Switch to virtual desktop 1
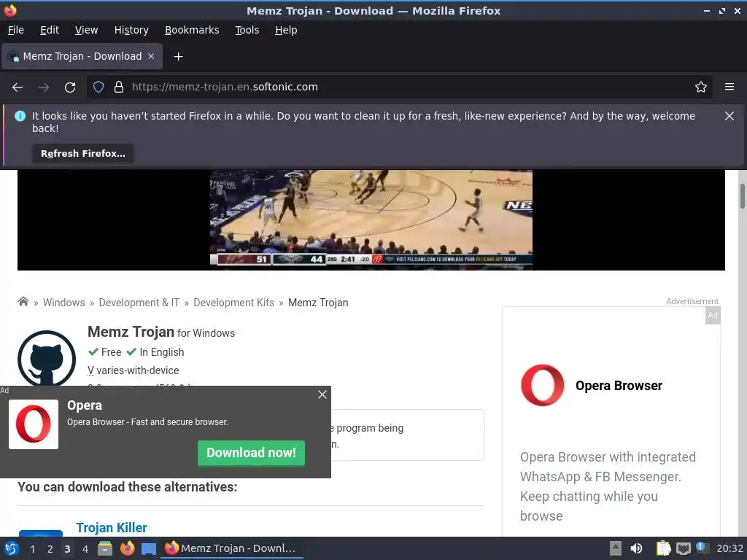Viewport: 747px width, 560px height. 32,549
